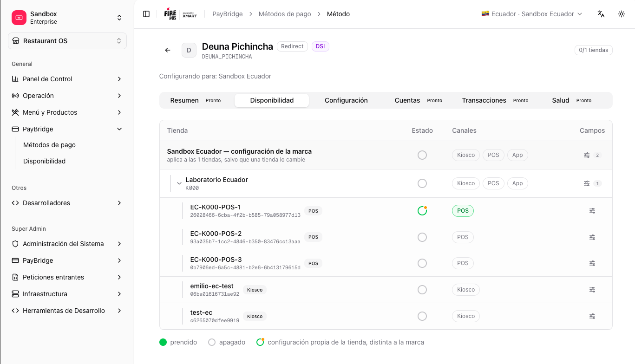This screenshot has width=635, height=364.
Task: Toggle status circle for test-ec
Action: [422, 316]
